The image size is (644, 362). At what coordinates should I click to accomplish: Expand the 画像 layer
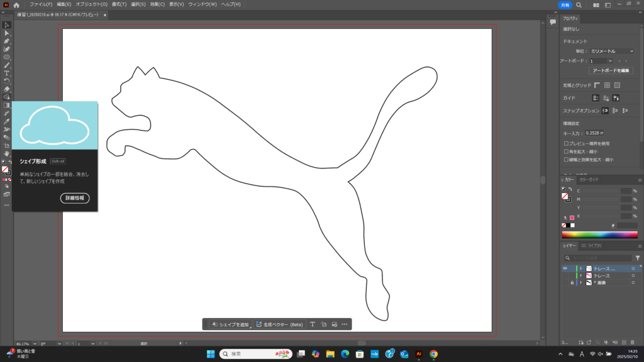click(x=580, y=283)
